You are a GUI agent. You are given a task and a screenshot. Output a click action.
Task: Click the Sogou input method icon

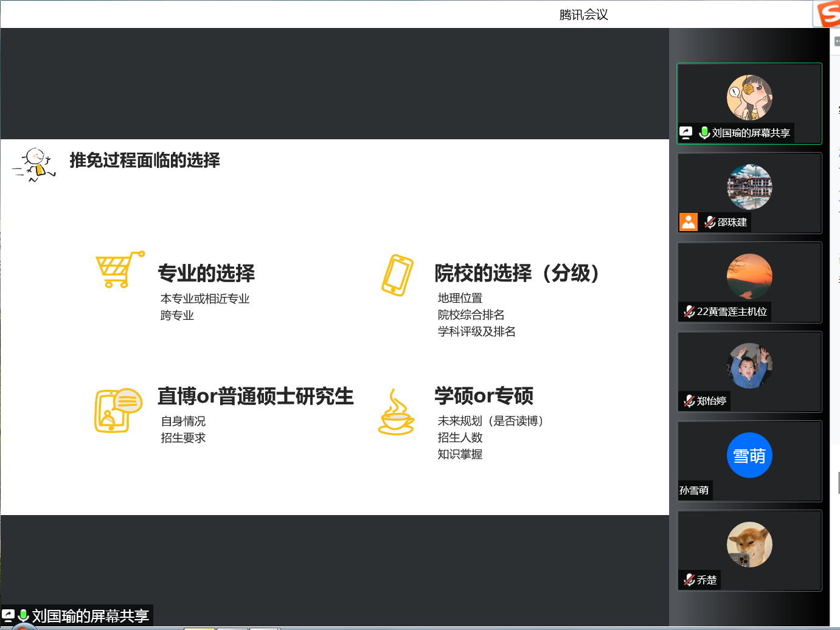[x=828, y=13]
